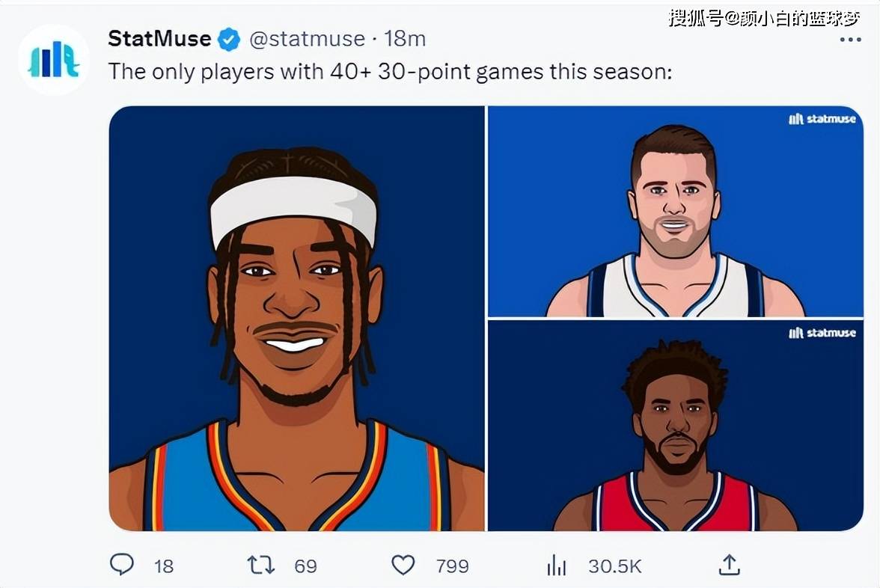880x588 pixels.
Task: Click the 18m timestamp
Action: point(405,39)
